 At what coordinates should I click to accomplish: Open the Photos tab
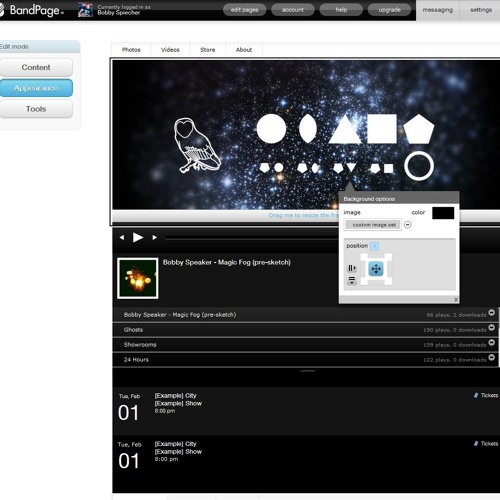point(131,50)
